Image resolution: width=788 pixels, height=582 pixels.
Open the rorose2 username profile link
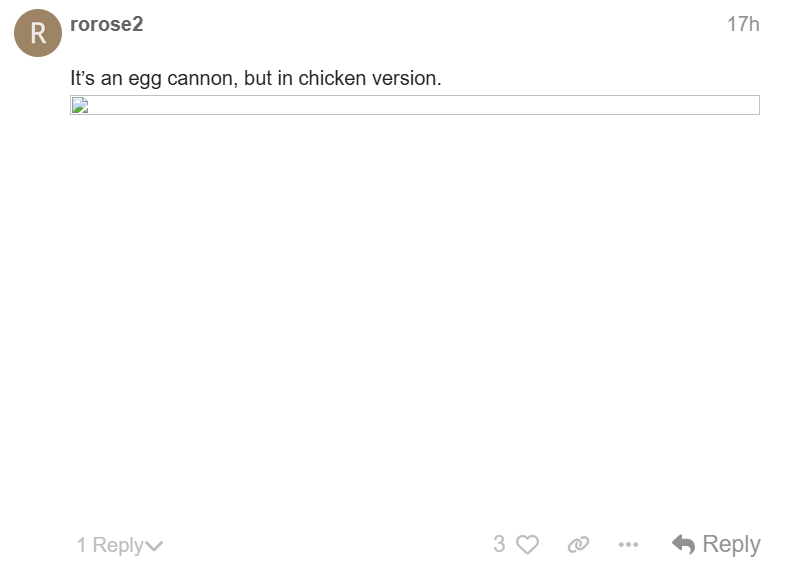point(106,24)
